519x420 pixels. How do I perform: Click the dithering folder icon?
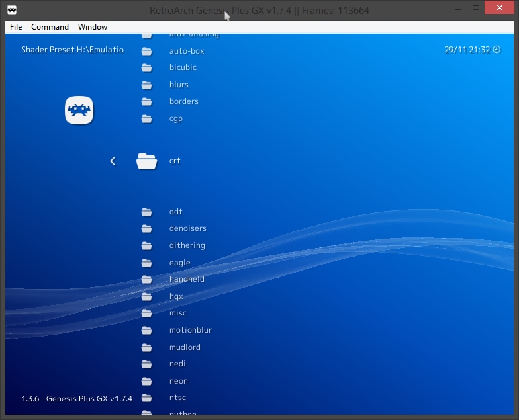(x=147, y=246)
